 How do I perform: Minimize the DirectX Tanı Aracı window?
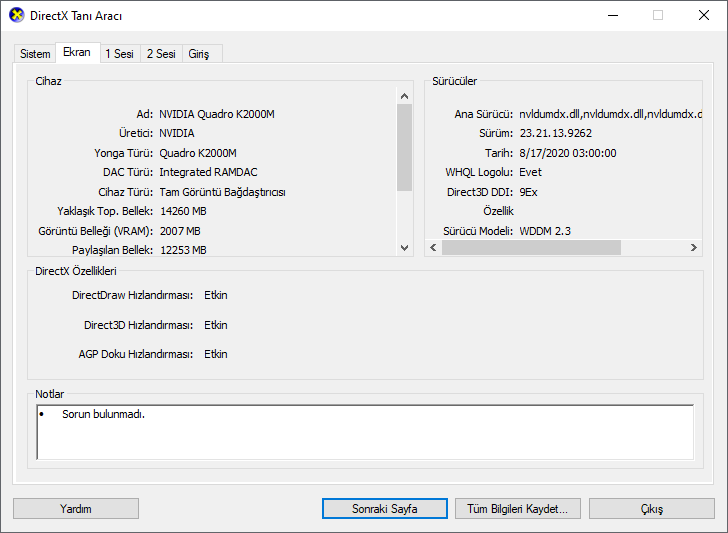(x=613, y=15)
